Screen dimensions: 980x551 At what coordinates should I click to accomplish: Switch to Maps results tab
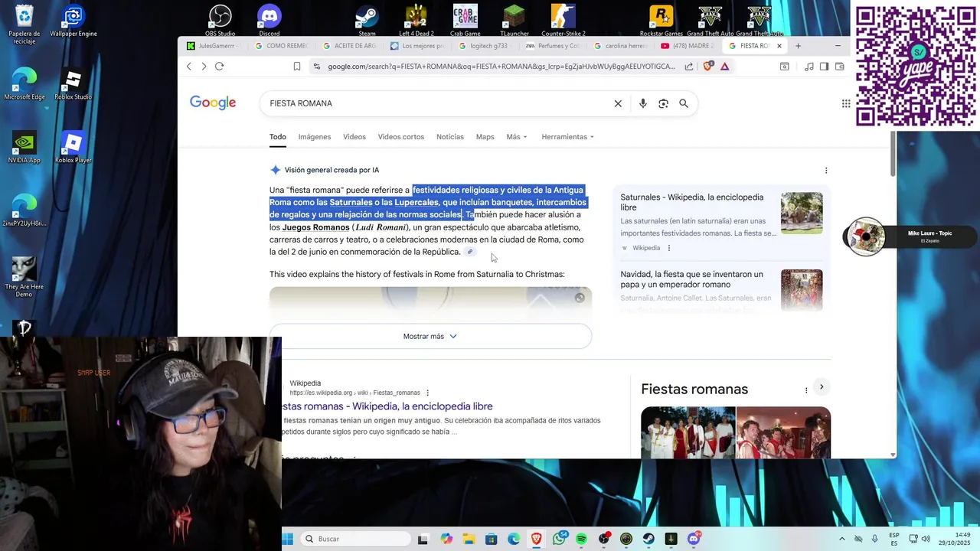485,137
